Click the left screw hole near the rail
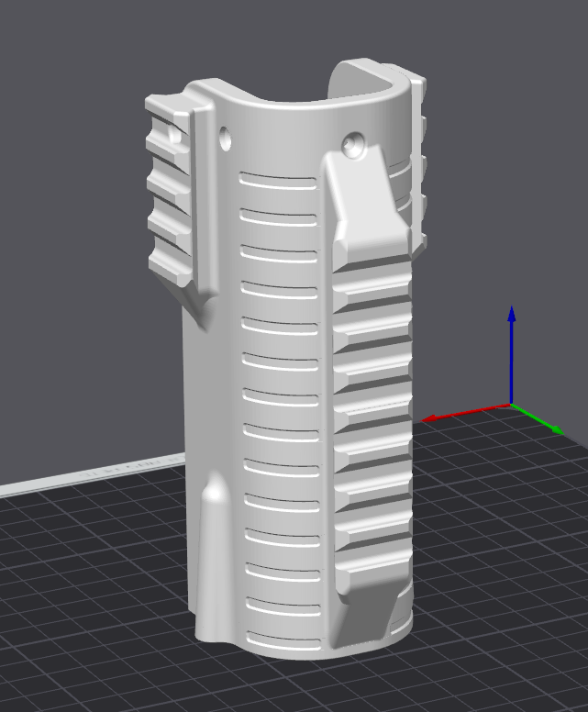 [225, 138]
